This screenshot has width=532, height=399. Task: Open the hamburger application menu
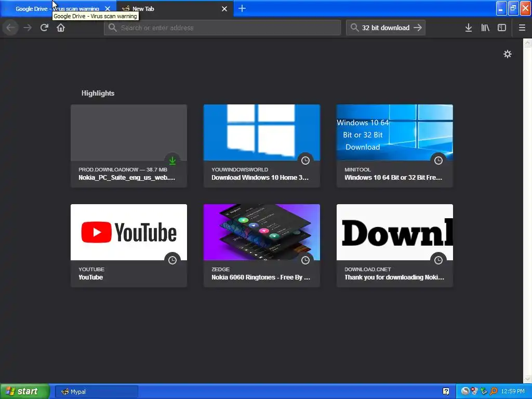click(522, 28)
